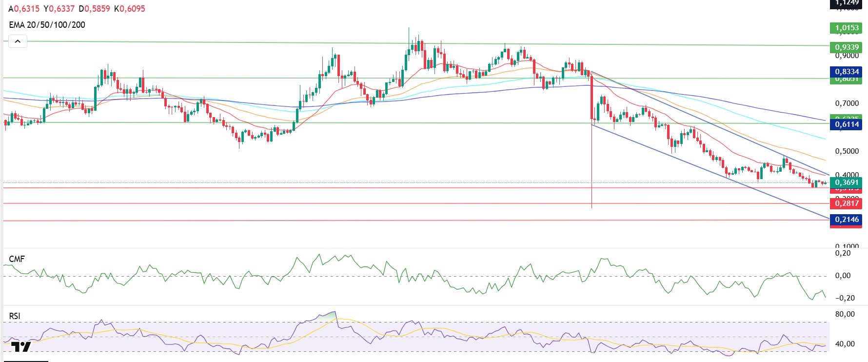This screenshot has width=868, height=362.
Task: Click the TradingView logo in the bottom corner
Action: coord(21,347)
